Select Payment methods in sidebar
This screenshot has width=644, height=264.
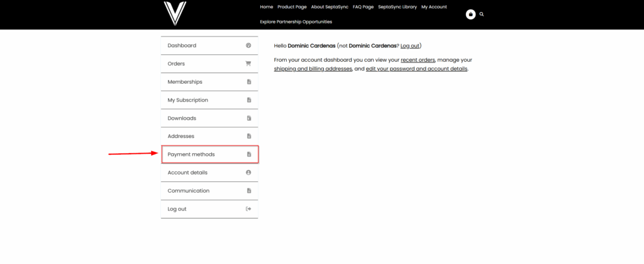(x=191, y=154)
